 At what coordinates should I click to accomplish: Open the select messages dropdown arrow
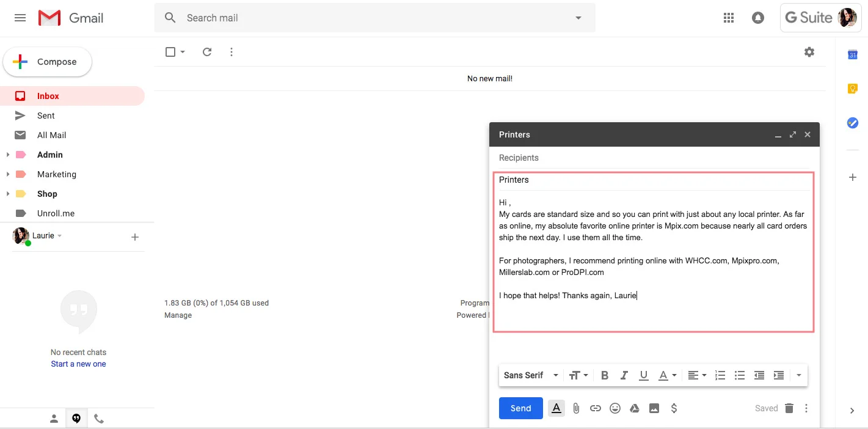tap(183, 52)
